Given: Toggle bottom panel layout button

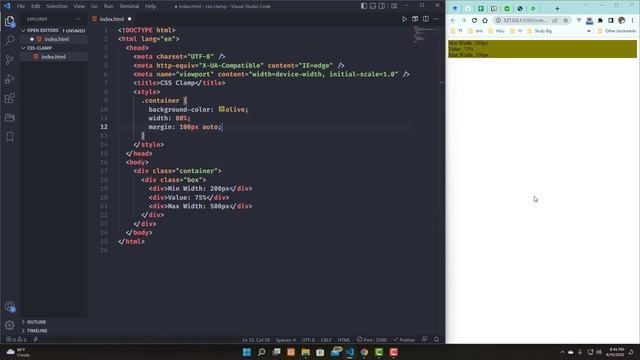Looking at the screenshot, I should pos(373,6).
